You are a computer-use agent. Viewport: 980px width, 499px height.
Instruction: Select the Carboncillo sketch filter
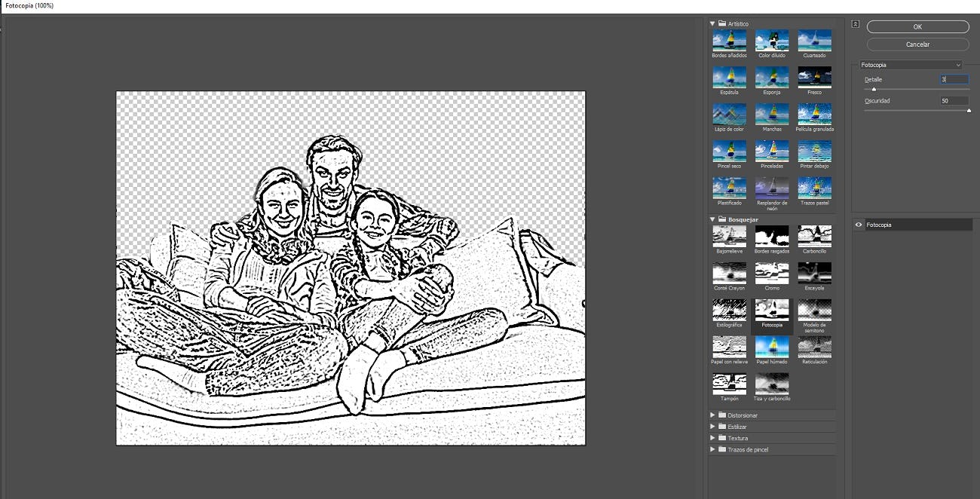tap(814, 236)
